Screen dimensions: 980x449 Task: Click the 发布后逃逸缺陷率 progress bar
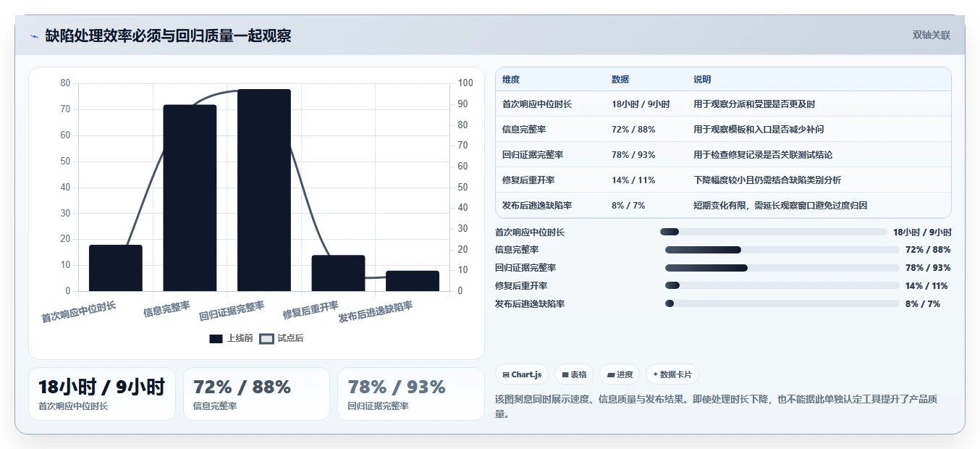782,303
